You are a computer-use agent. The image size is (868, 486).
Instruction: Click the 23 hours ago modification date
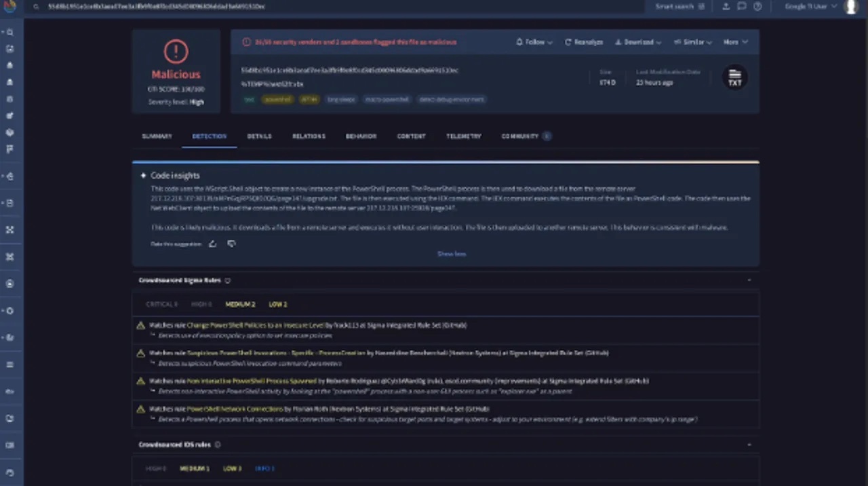[654, 82]
